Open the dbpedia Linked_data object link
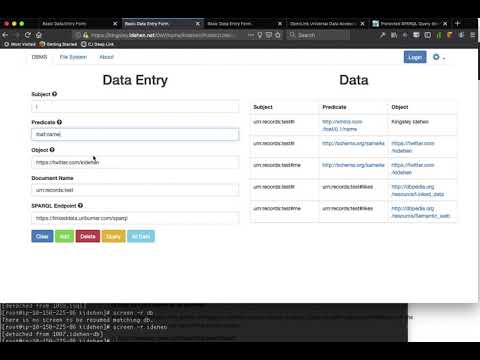 pyautogui.click(x=417, y=190)
